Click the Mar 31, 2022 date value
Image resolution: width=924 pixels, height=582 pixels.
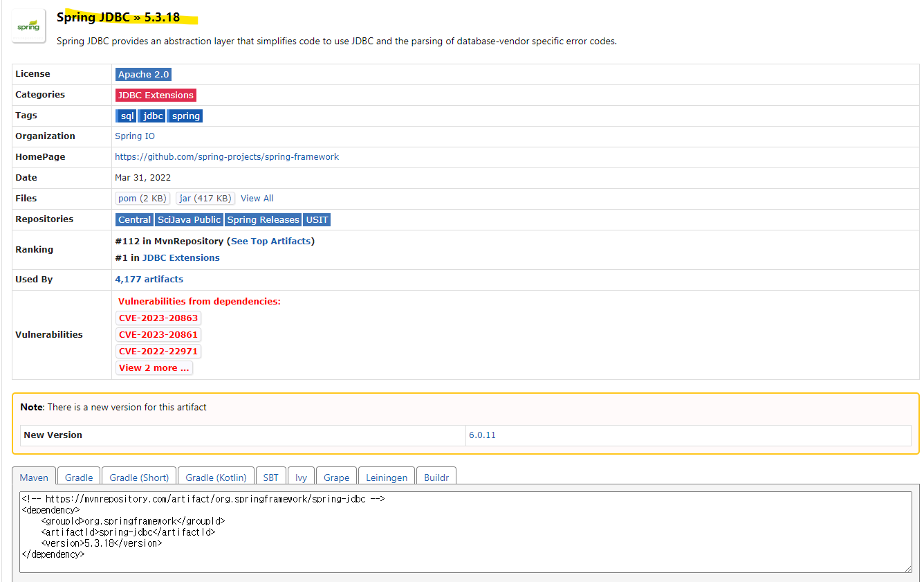tap(142, 178)
